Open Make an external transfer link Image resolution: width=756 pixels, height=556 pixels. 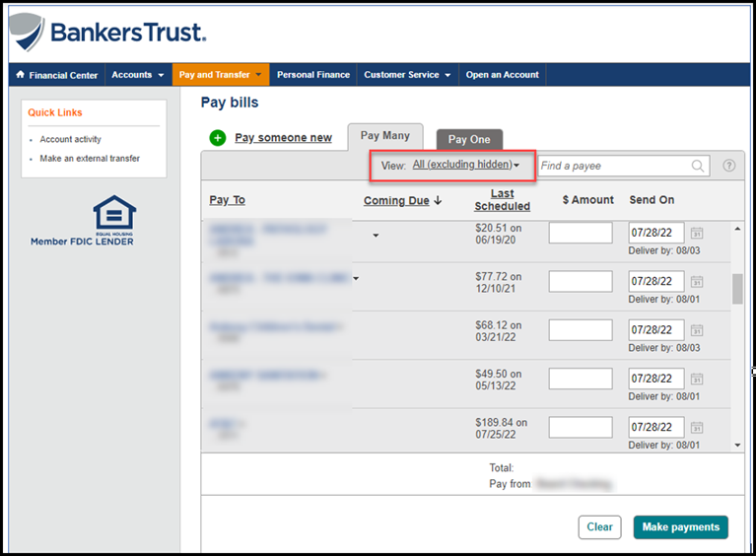[90, 159]
